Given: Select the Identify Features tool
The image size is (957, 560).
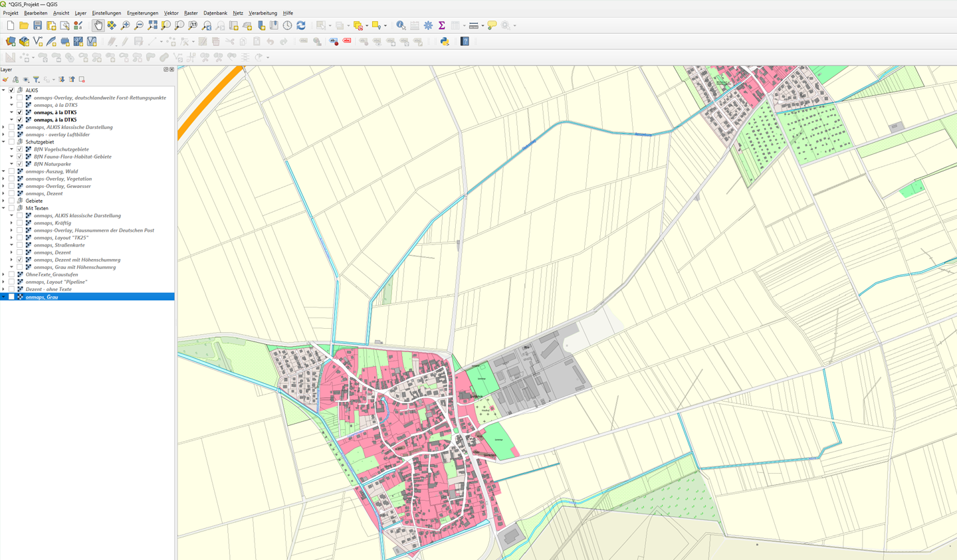Looking at the screenshot, I should [x=401, y=25].
